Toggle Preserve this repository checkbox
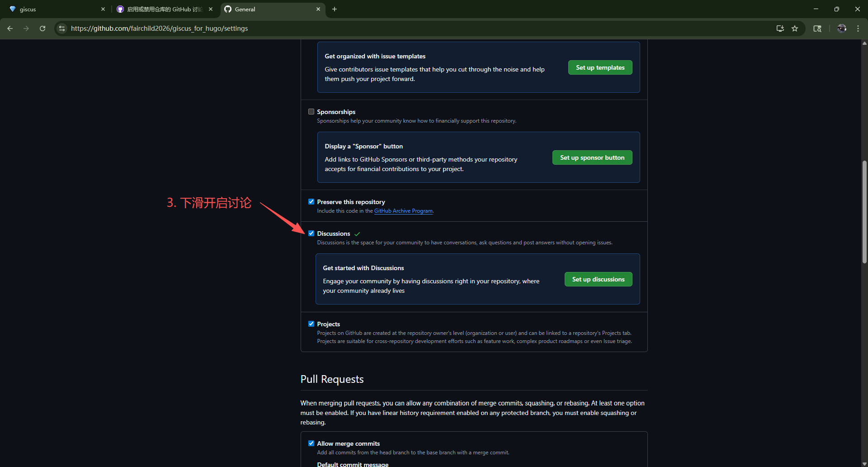Image resolution: width=868 pixels, height=467 pixels. click(x=311, y=202)
